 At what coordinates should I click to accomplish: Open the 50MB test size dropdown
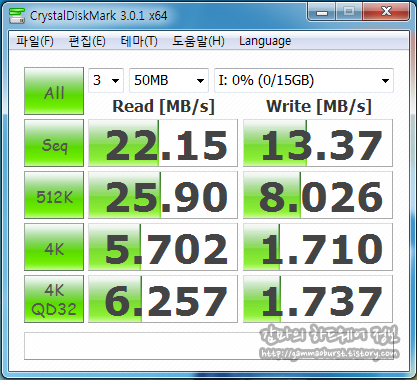(x=169, y=80)
